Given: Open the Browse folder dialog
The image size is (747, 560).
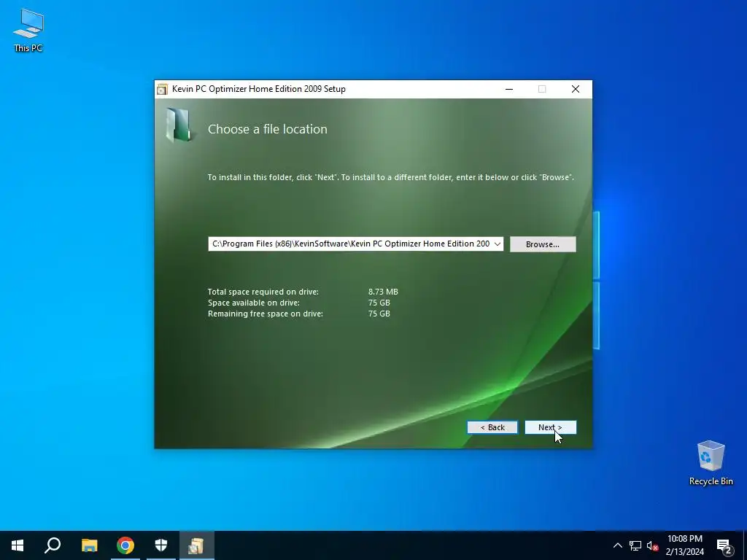Looking at the screenshot, I should 543,244.
